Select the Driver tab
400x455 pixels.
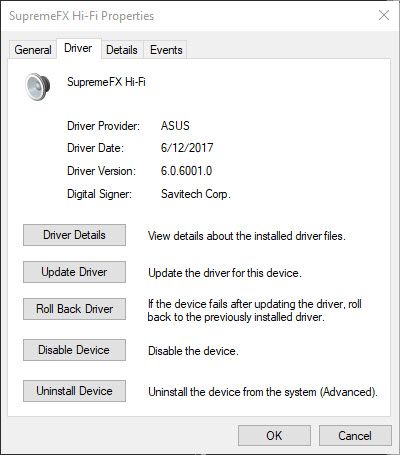pyautogui.click(x=78, y=48)
